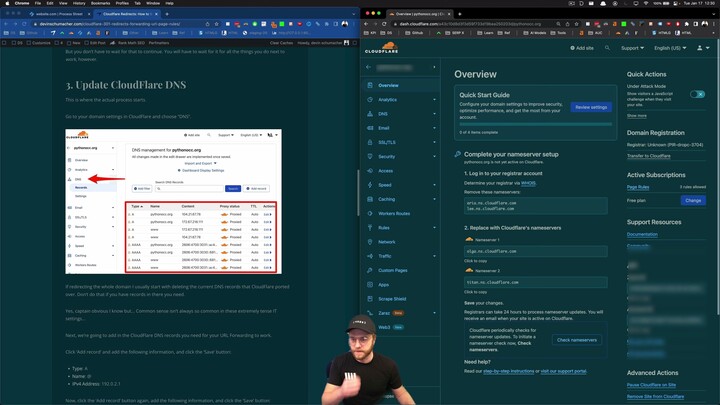The width and height of the screenshot is (720, 405).
Task: Select the Security shield icon in sidebar
Action: 370,157
